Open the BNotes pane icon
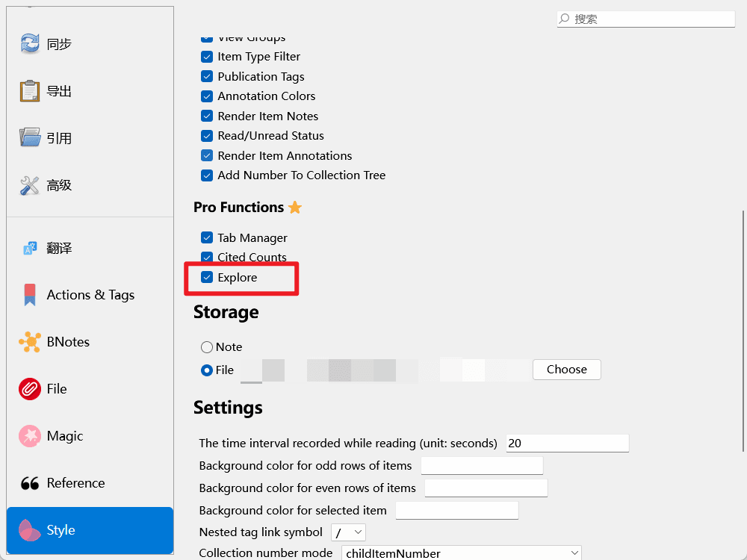This screenshot has width=747, height=560. (x=30, y=342)
